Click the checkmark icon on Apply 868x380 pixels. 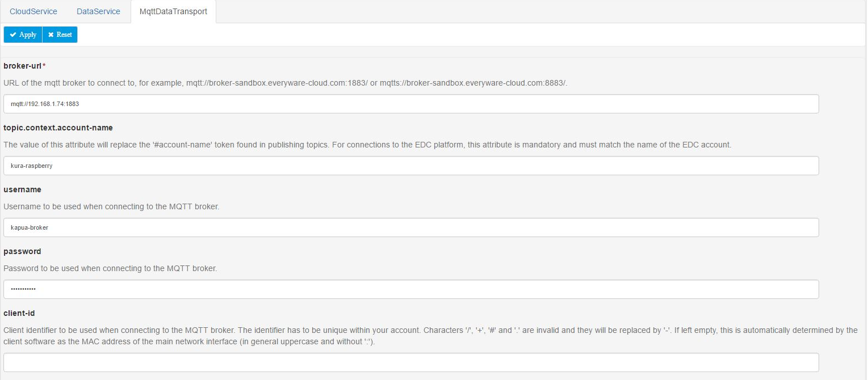13,35
